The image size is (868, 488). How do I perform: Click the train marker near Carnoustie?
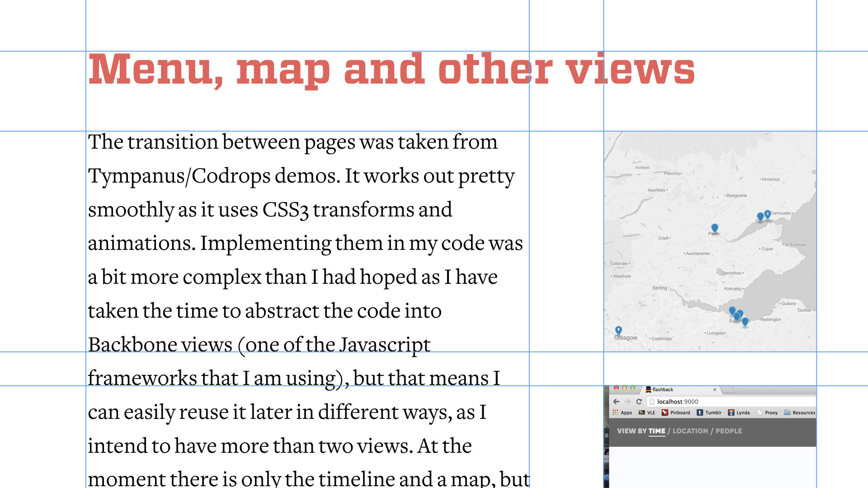coord(767,214)
